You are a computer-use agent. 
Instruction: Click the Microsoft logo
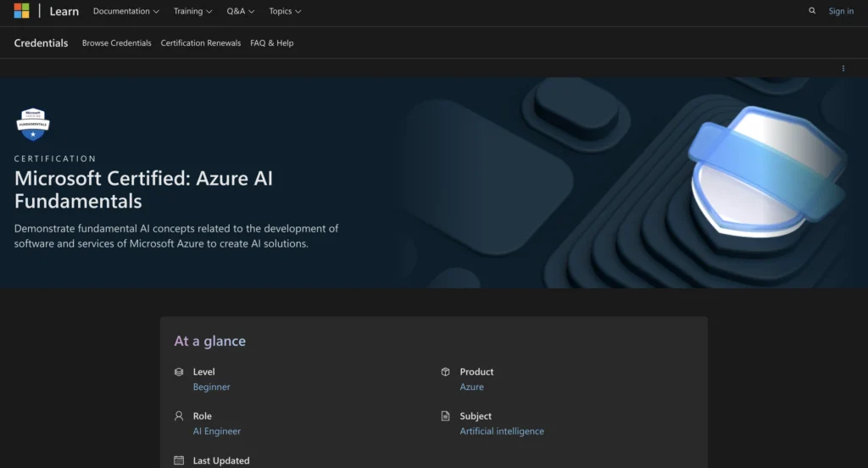tap(21, 10)
